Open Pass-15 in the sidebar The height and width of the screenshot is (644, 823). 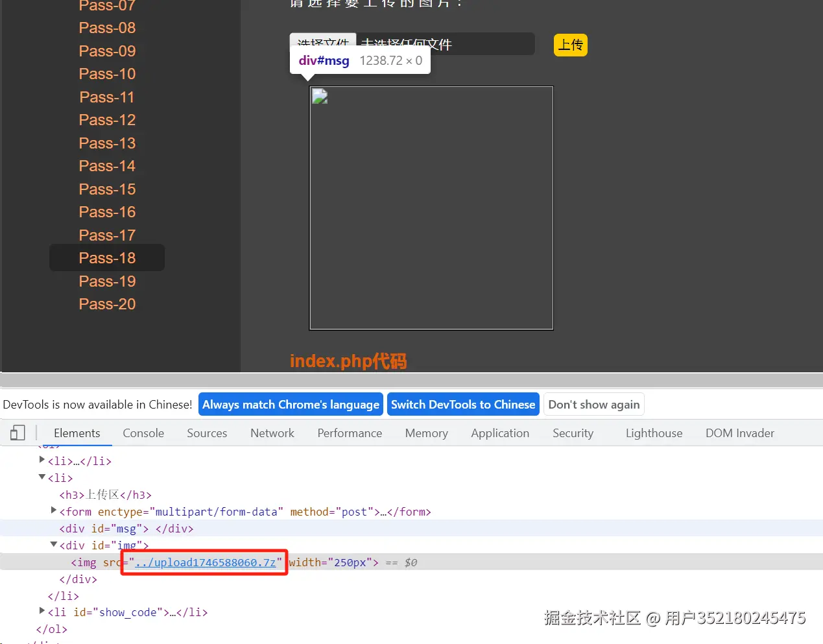[x=107, y=189]
